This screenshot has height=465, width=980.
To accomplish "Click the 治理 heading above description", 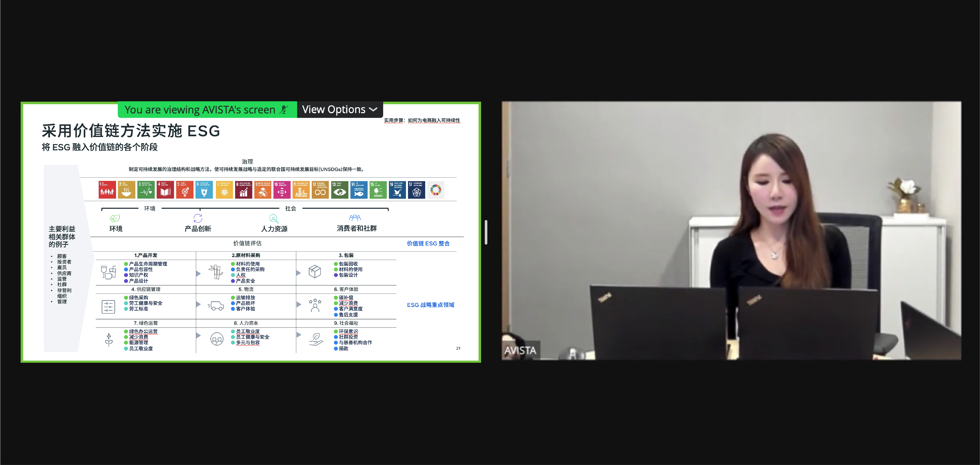I will (247, 162).
